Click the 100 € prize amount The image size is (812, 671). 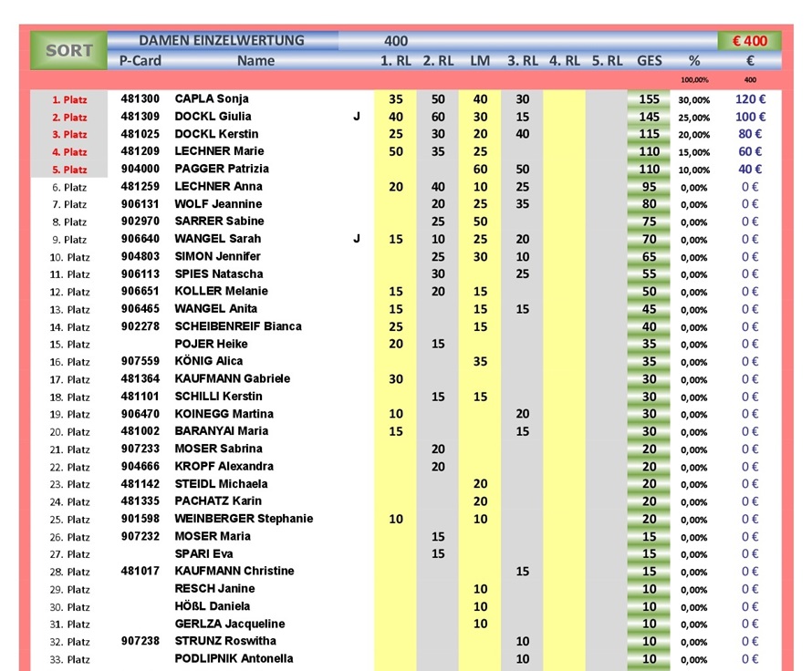point(750,117)
